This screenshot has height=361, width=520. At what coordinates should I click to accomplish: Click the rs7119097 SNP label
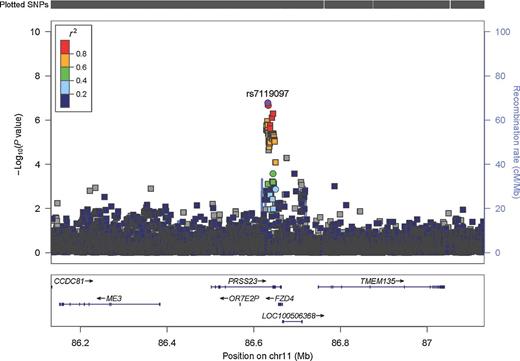[x=267, y=94]
